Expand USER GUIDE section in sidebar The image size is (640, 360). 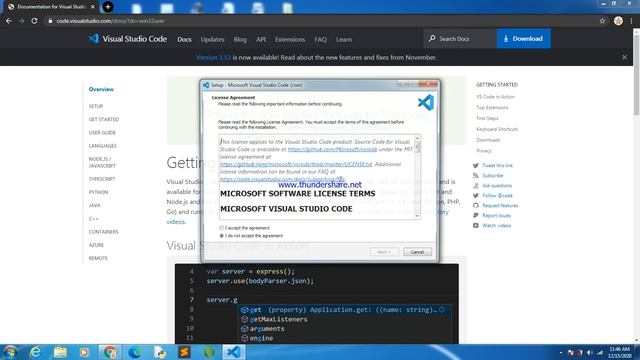coord(102,132)
